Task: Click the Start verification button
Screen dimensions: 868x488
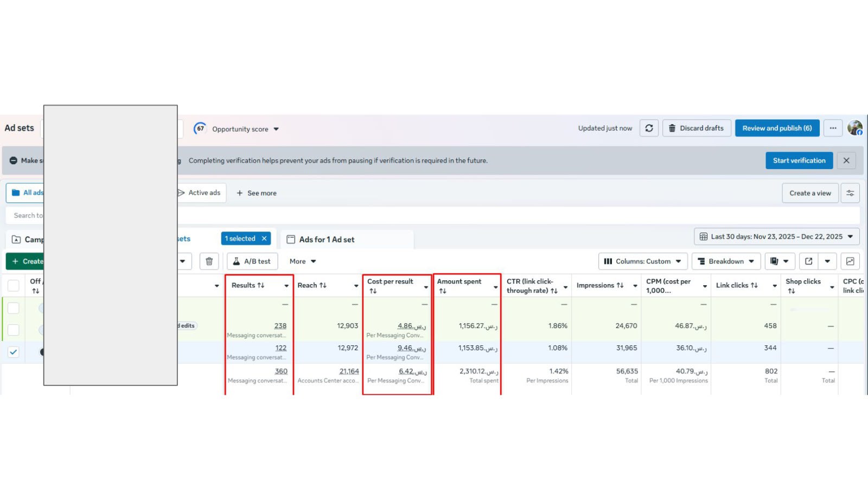Action: (x=799, y=160)
